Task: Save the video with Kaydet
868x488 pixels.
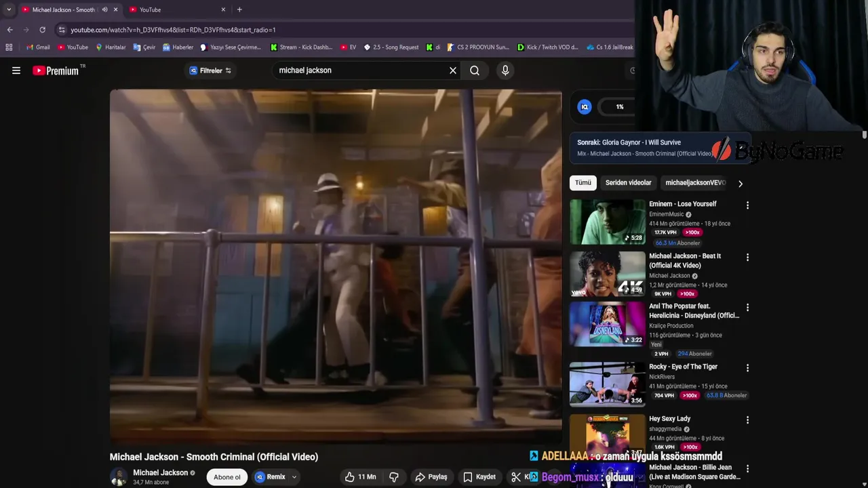Action: [479, 477]
